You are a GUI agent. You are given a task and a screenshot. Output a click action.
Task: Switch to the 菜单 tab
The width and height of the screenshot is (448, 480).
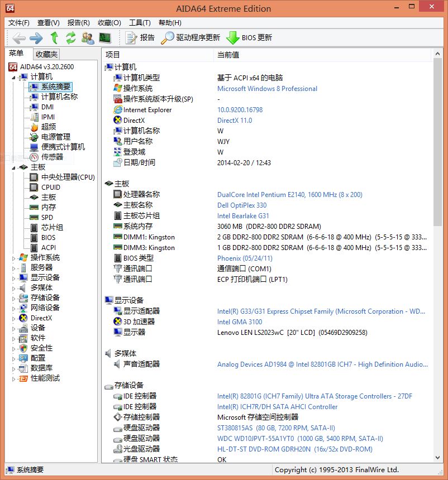pyautogui.click(x=16, y=53)
